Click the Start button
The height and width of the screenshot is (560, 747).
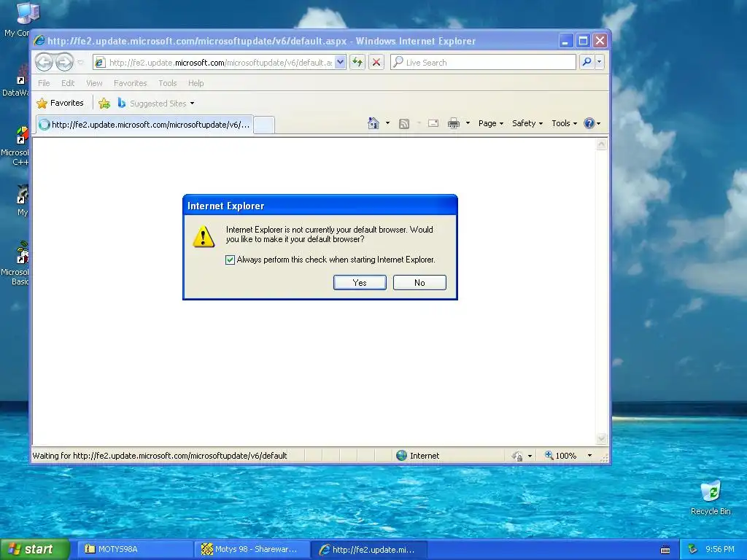point(34,550)
